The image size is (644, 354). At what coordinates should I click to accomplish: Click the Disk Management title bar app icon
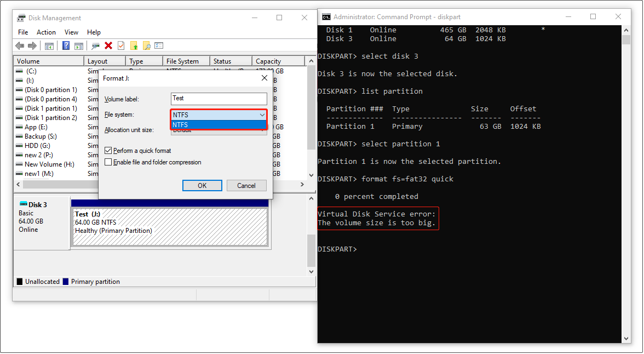pos(21,18)
